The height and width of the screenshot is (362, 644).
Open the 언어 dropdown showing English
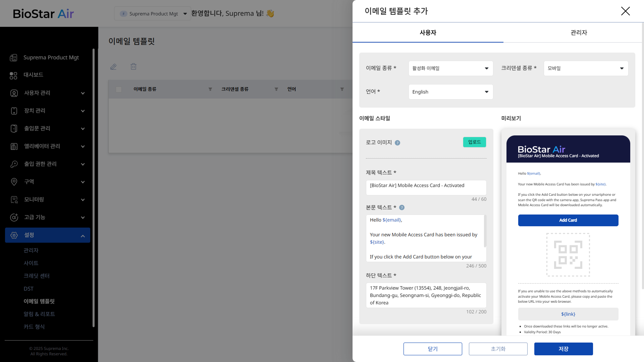(x=450, y=92)
